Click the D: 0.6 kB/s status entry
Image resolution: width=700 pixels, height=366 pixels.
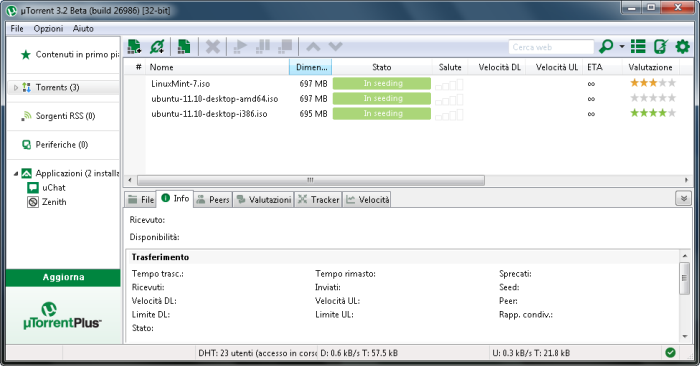pos(359,353)
